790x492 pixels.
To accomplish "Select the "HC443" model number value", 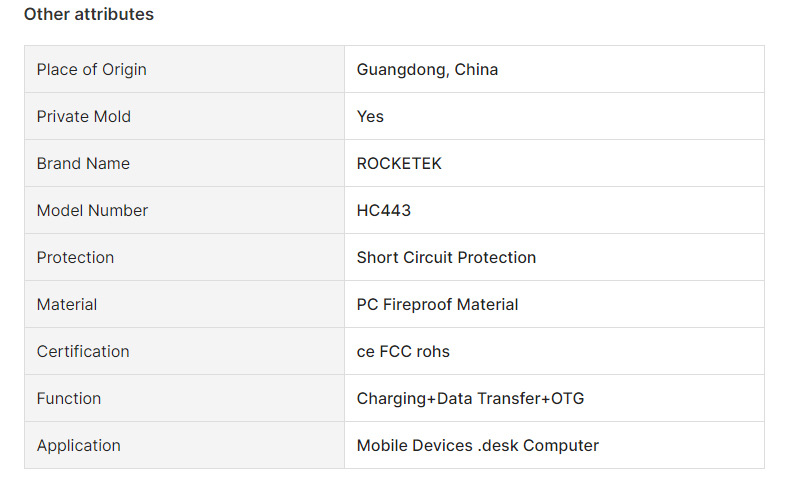I will click(x=384, y=210).
